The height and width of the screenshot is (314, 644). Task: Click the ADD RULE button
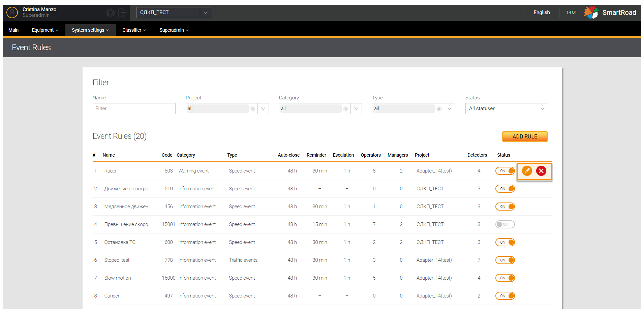coord(525,136)
